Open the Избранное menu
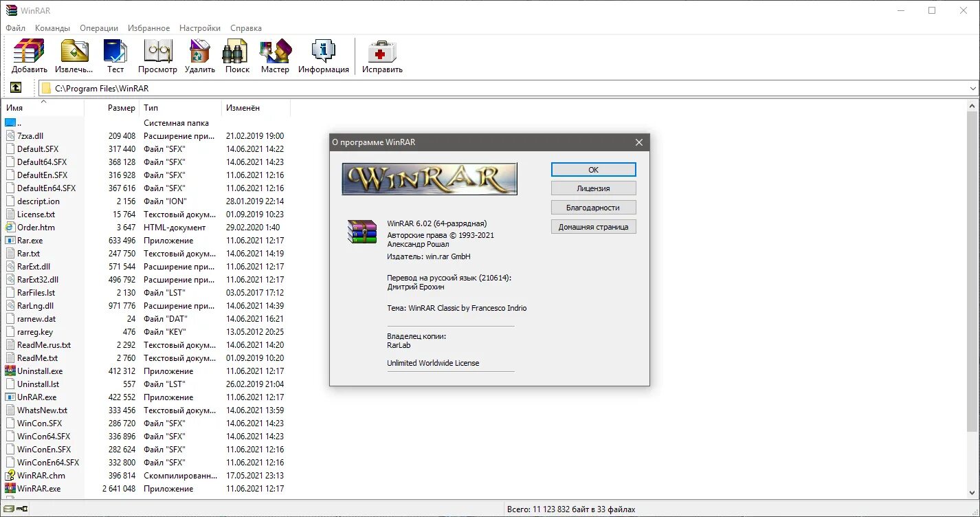Image resolution: width=980 pixels, height=517 pixels. tap(148, 28)
